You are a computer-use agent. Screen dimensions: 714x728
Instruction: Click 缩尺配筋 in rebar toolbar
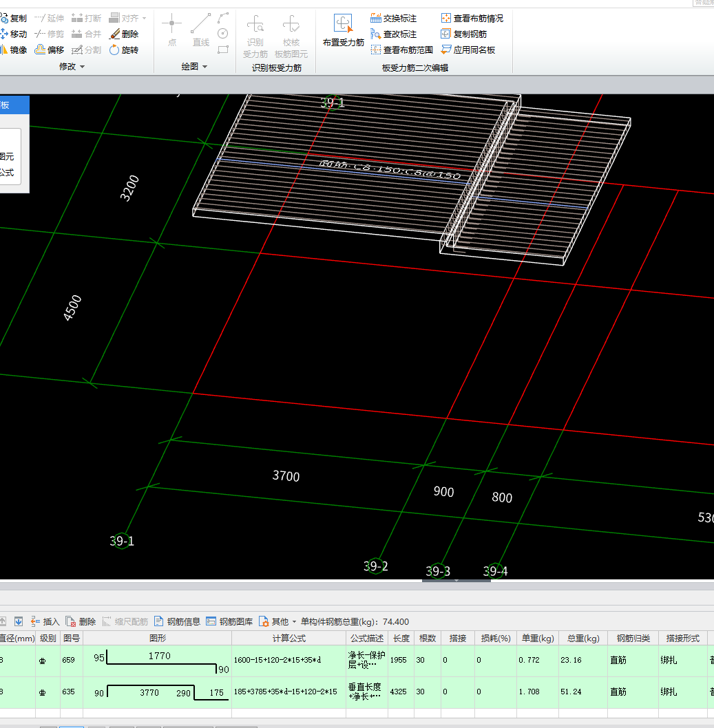pos(125,621)
